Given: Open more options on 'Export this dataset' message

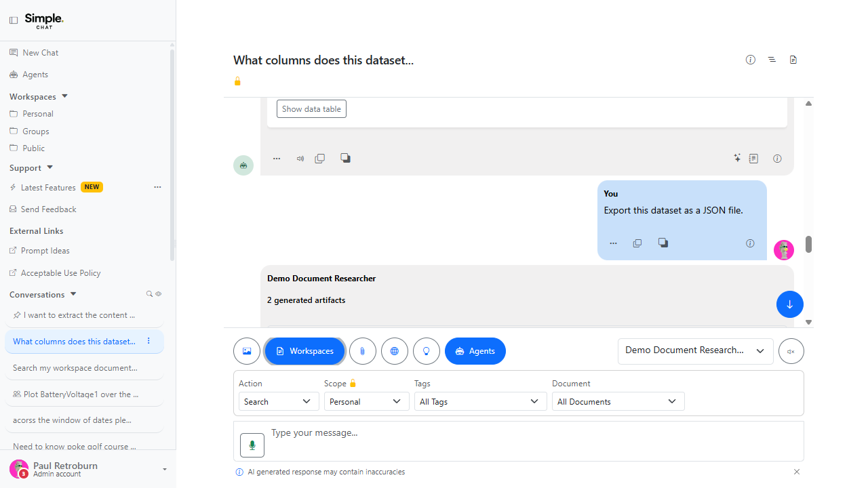Looking at the screenshot, I should 614,243.
